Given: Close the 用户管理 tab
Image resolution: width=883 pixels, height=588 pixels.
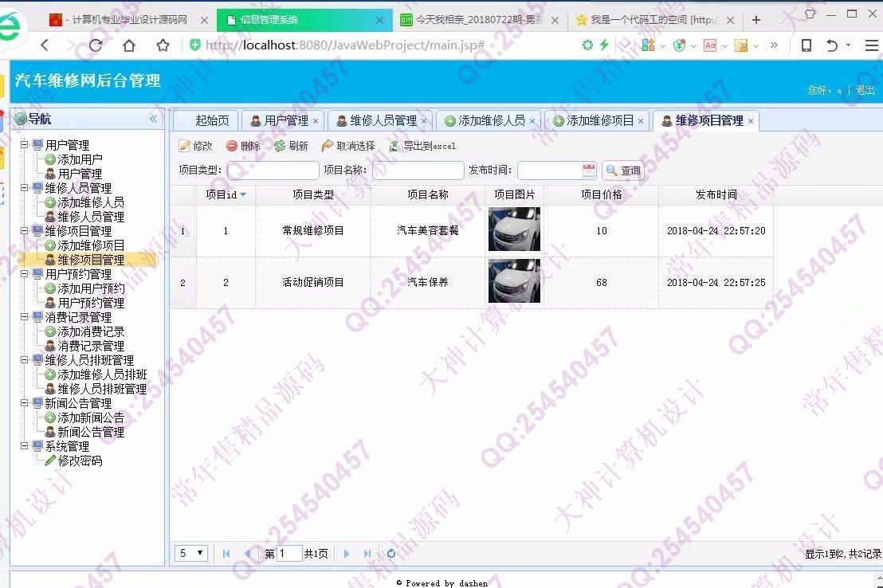Looking at the screenshot, I should 316,121.
